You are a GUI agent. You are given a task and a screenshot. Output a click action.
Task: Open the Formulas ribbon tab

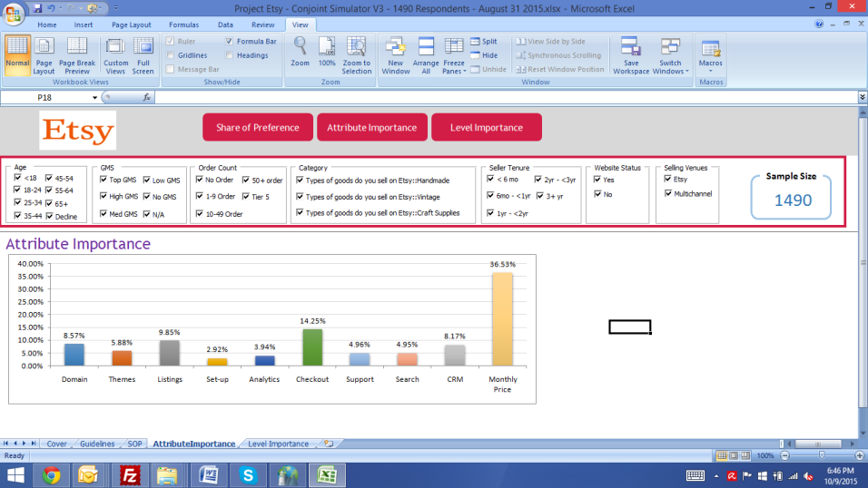tap(183, 24)
